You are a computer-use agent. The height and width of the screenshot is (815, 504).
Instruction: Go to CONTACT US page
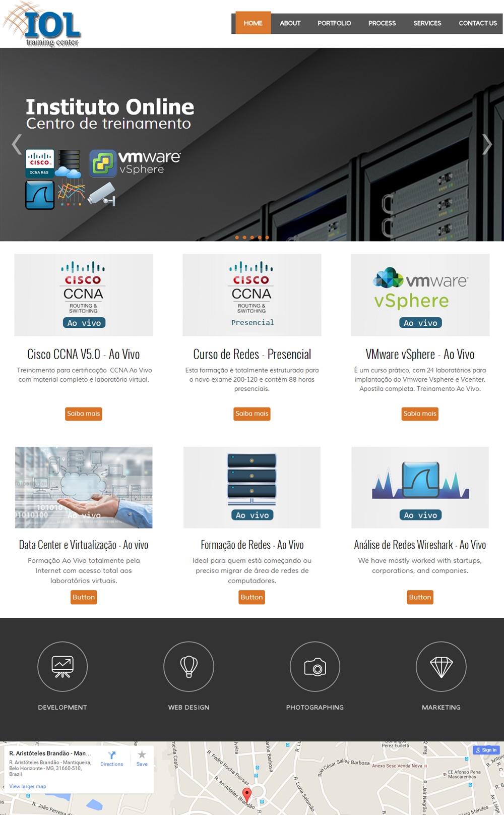478,23
